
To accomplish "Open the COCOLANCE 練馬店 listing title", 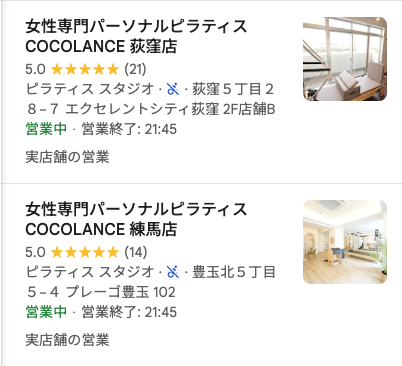I will pos(136,219).
